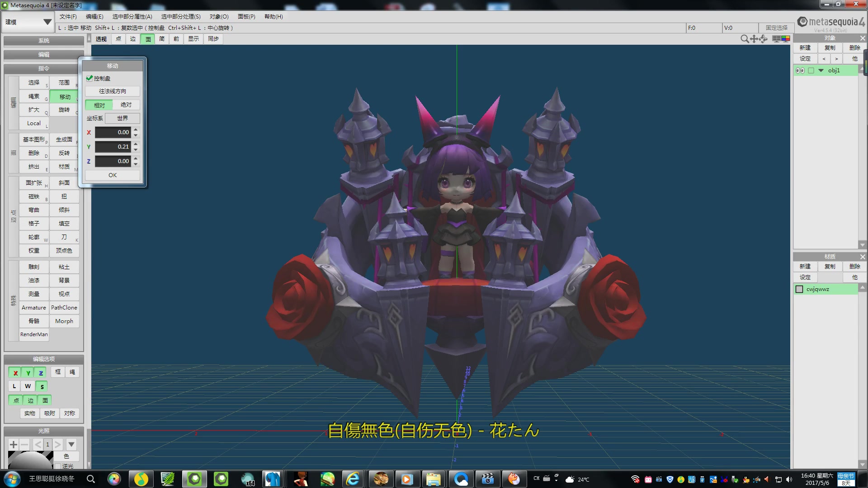The width and height of the screenshot is (868, 488).
Task: Open the 文件(F) menu
Action: click(x=68, y=16)
